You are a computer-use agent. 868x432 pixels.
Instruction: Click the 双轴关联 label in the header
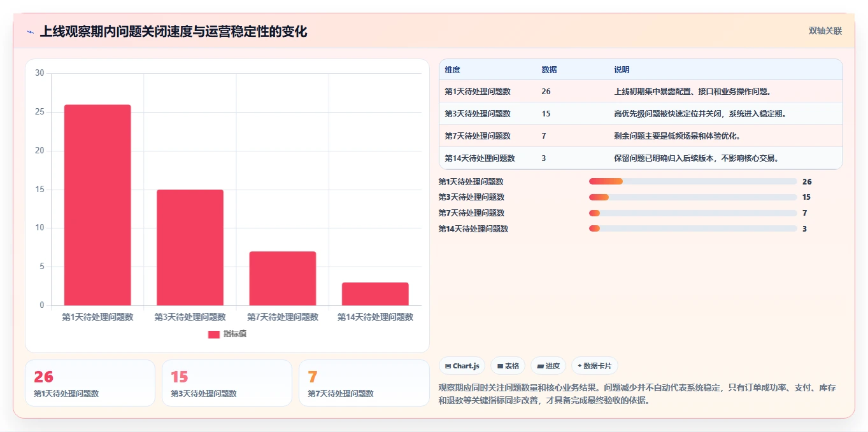coord(825,31)
